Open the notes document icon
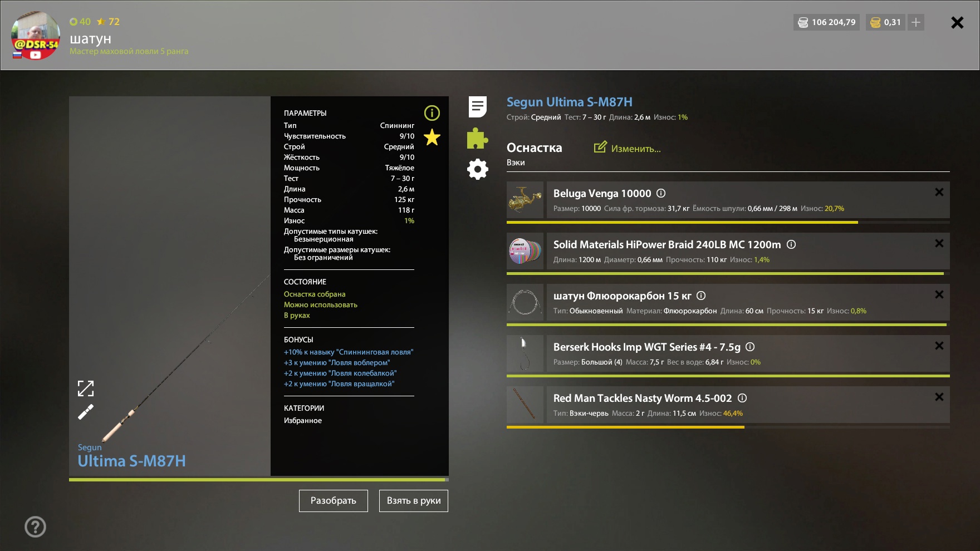Image resolution: width=980 pixels, height=551 pixels. pos(478,107)
